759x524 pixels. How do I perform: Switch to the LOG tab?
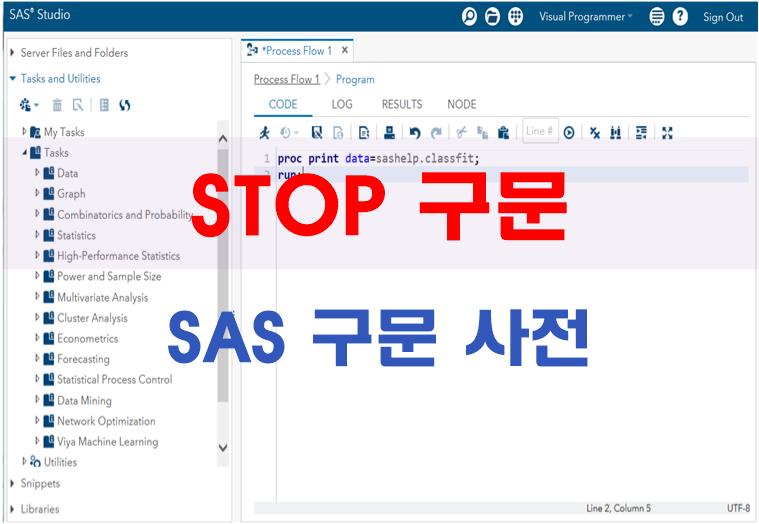(x=342, y=104)
